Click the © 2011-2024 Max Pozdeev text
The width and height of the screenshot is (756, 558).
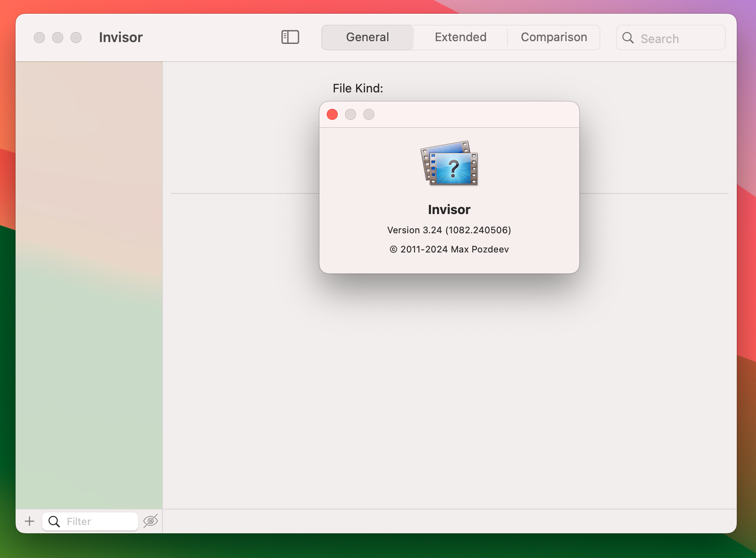coord(449,249)
